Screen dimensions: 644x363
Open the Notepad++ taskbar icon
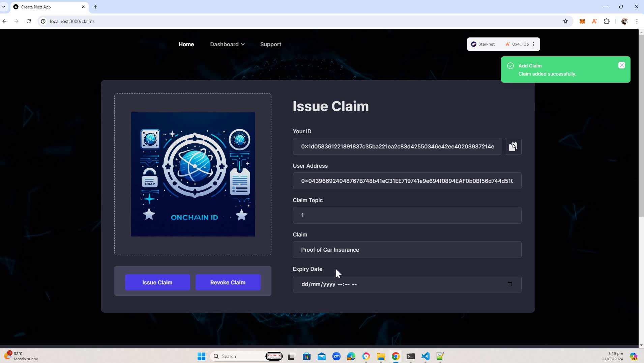[440, 356]
